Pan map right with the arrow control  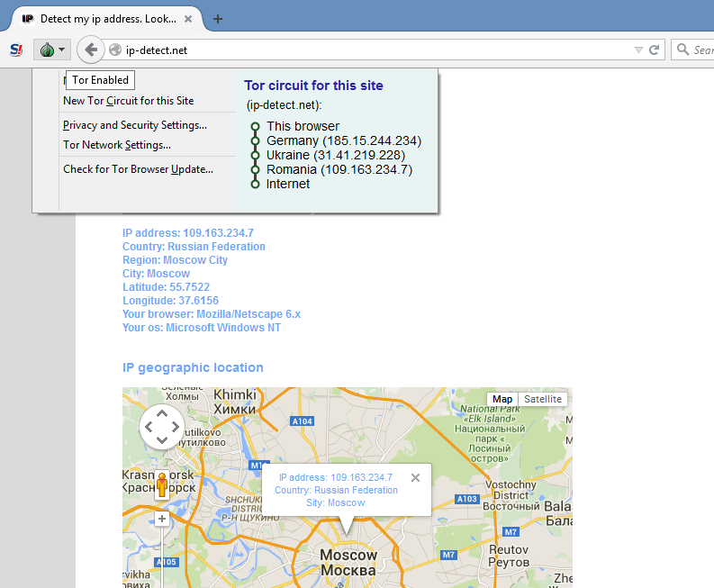coord(176,427)
